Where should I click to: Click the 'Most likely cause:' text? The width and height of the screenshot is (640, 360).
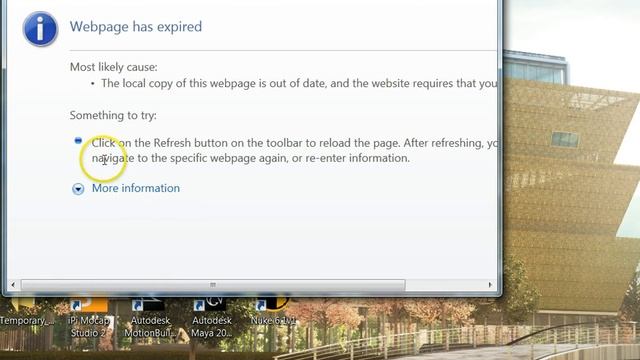click(x=113, y=67)
